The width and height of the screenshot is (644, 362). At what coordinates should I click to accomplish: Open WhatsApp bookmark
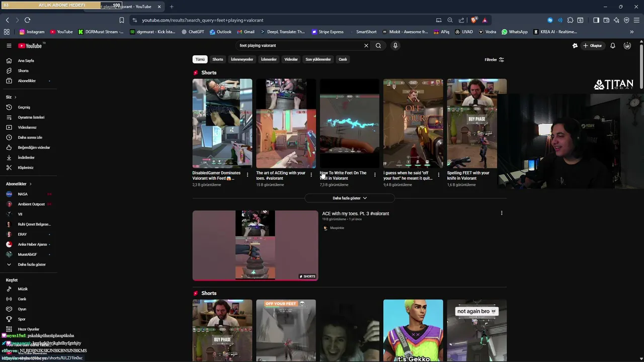click(515, 32)
